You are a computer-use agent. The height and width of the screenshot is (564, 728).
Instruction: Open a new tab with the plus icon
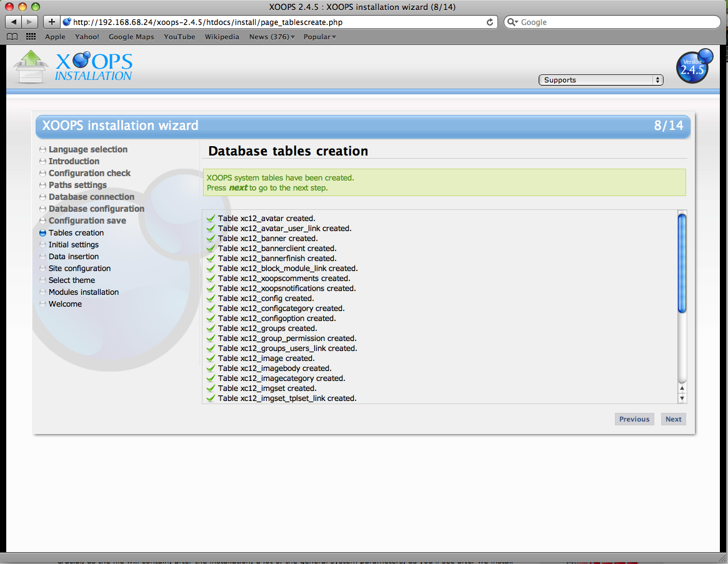pyautogui.click(x=51, y=21)
